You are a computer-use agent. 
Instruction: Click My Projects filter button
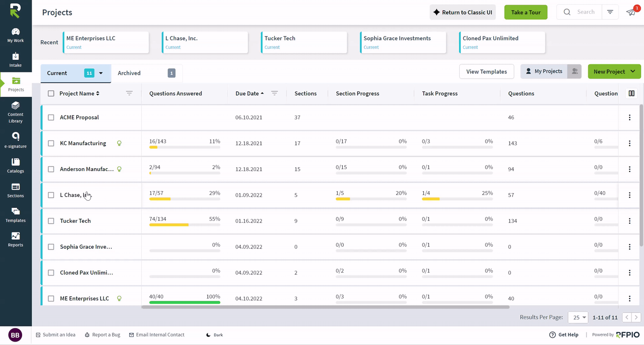point(544,71)
